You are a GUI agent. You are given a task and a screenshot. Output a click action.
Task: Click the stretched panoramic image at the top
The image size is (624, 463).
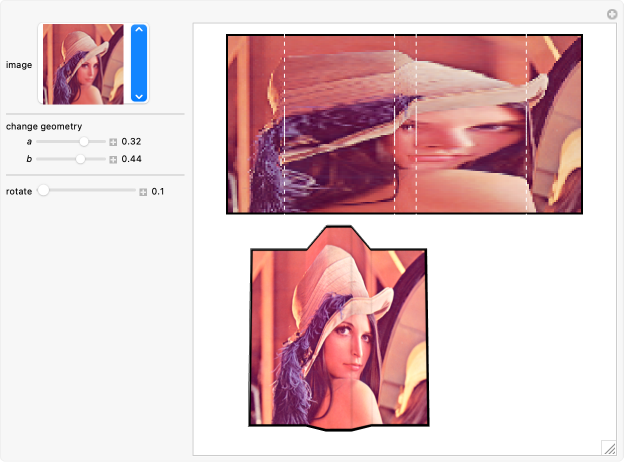tap(404, 124)
